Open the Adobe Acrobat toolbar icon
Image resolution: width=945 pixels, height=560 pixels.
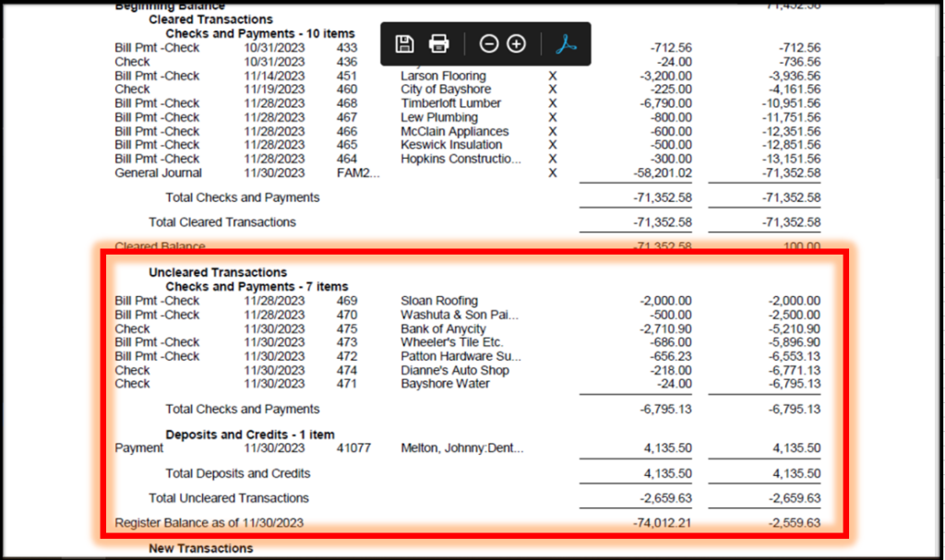point(566,43)
